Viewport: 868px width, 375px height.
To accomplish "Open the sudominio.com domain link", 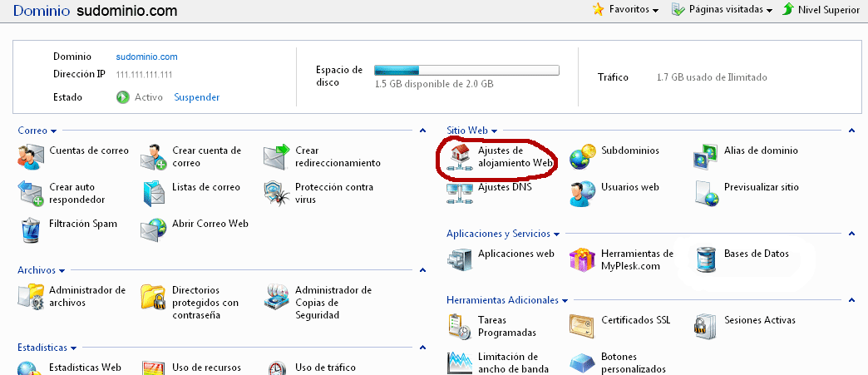I will (146, 57).
